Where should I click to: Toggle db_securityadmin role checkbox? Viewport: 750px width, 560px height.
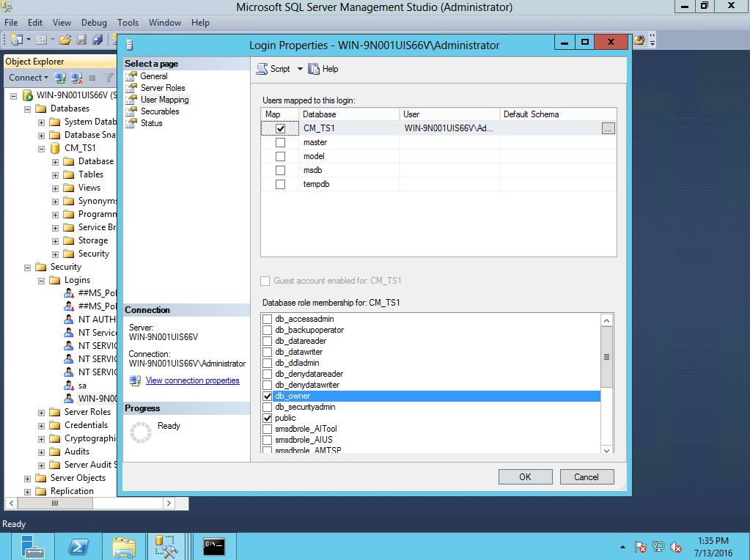268,407
